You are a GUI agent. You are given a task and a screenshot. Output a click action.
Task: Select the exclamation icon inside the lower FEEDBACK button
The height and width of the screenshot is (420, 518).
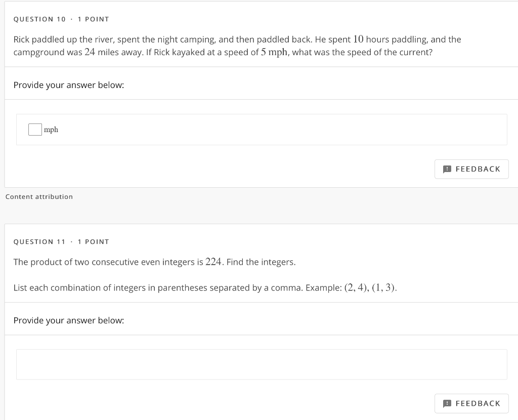click(447, 403)
